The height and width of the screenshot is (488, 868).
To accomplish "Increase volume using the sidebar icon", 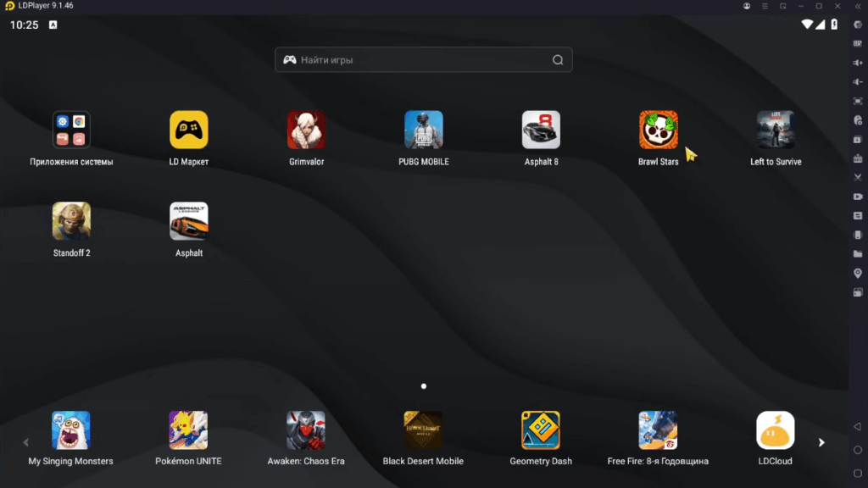I will pyautogui.click(x=858, y=62).
